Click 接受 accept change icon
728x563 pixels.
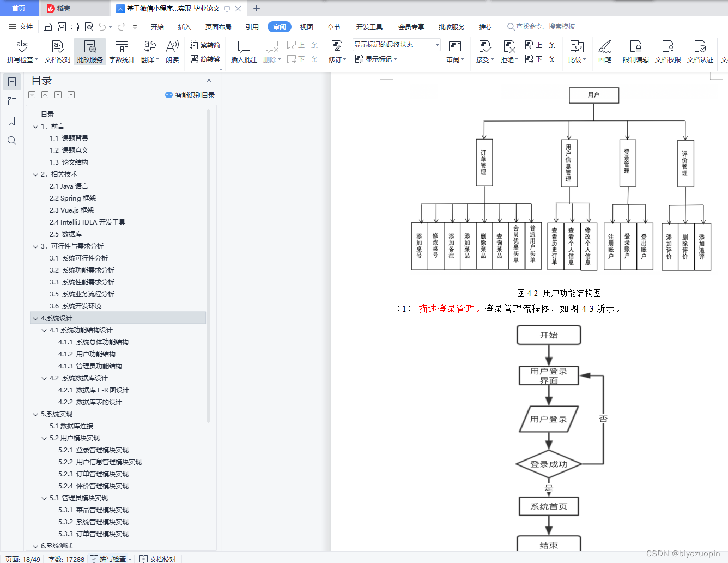[485, 52]
